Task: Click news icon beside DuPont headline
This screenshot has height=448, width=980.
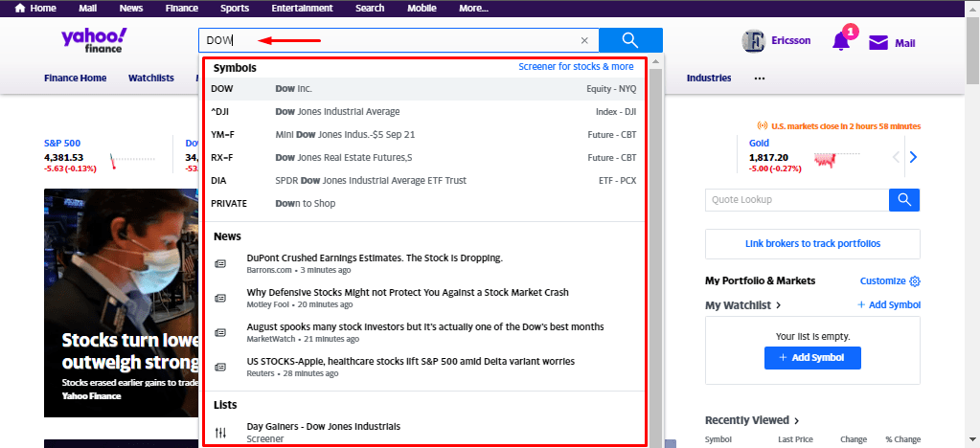Action: point(220,263)
